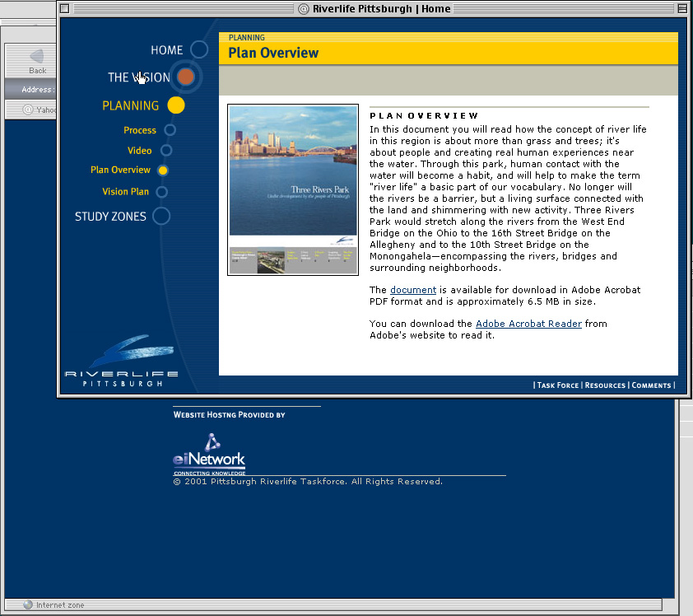The image size is (693, 616).
Task: Click the yellow PLANNING circle icon
Action: (x=176, y=105)
